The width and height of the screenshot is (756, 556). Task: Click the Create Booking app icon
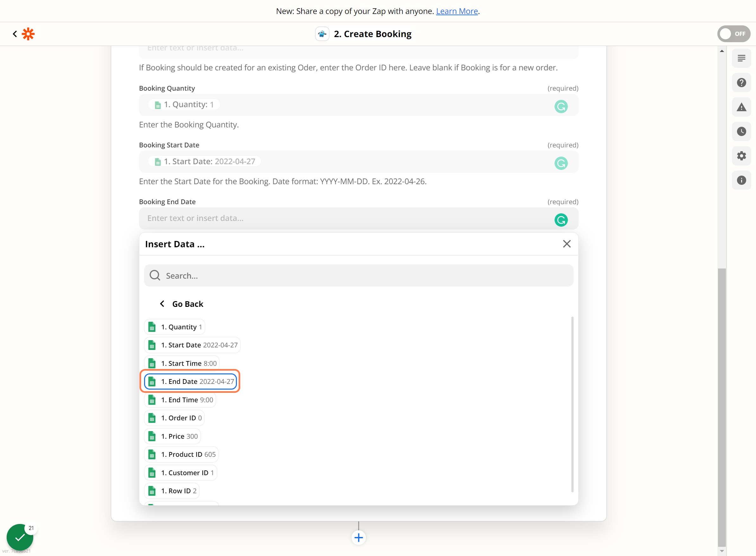click(x=322, y=34)
